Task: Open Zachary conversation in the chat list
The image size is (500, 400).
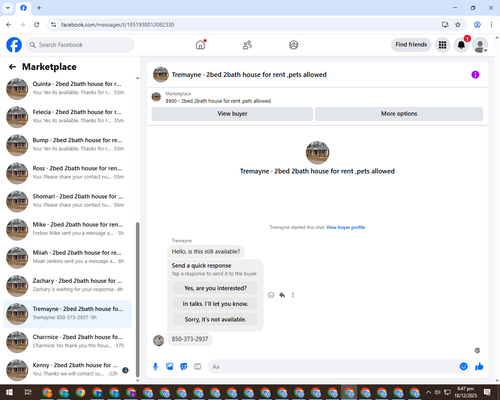Action: pyautogui.click(x=67, y=286)
